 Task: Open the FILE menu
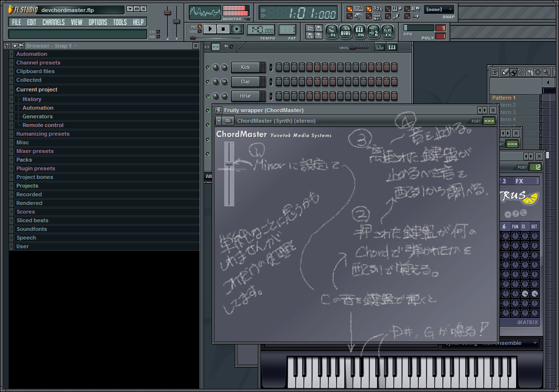16,22
